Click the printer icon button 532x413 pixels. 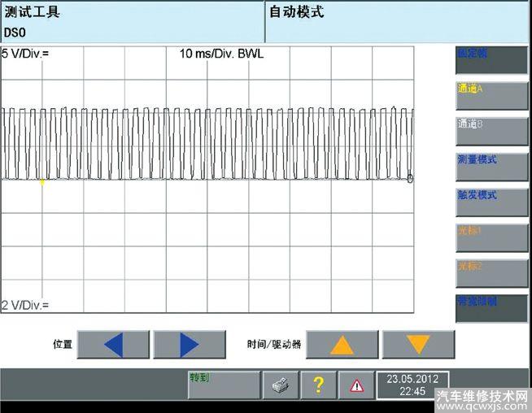(281, 385)
